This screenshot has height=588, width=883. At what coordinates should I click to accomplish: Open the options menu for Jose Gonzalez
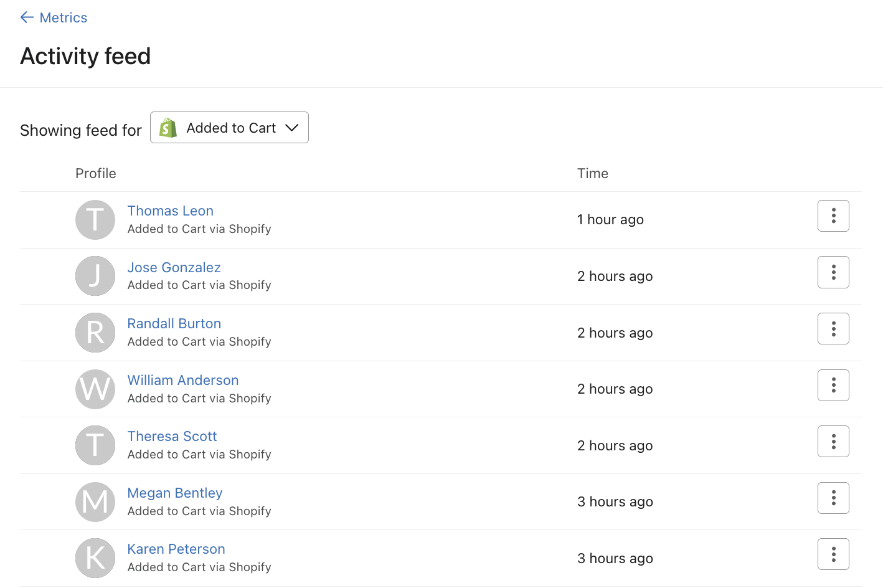click(x=833, y=272)
